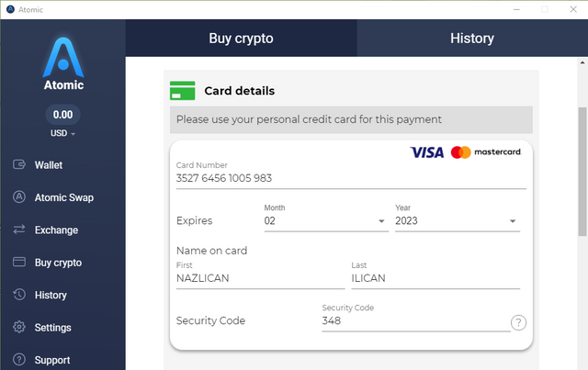Click the Buy crypto card icon in sidebar
Viewport: 588px width, 370px height.
[19, 262]
